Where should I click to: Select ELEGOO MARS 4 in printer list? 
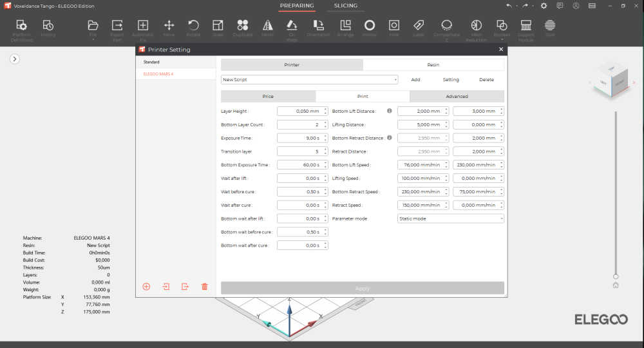tap(176, 74)
